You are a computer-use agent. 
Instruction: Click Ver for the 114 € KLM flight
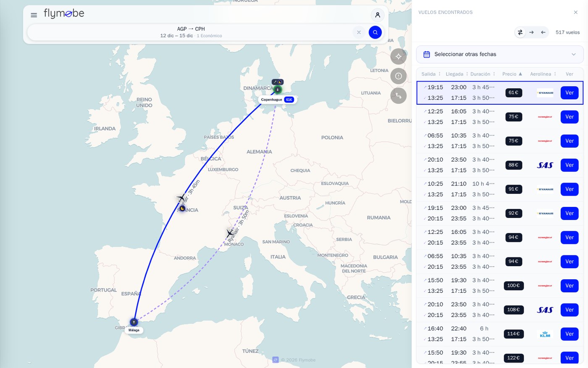coord(570,334)
